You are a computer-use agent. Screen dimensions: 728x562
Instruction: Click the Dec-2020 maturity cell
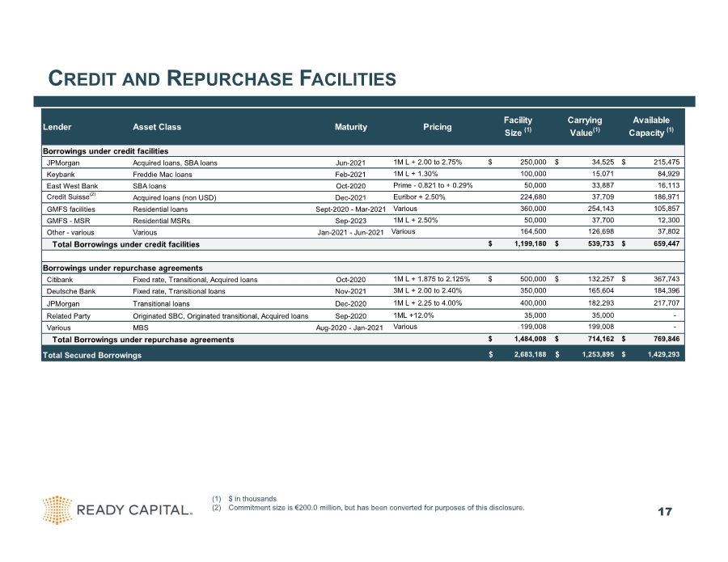(350, 304)
